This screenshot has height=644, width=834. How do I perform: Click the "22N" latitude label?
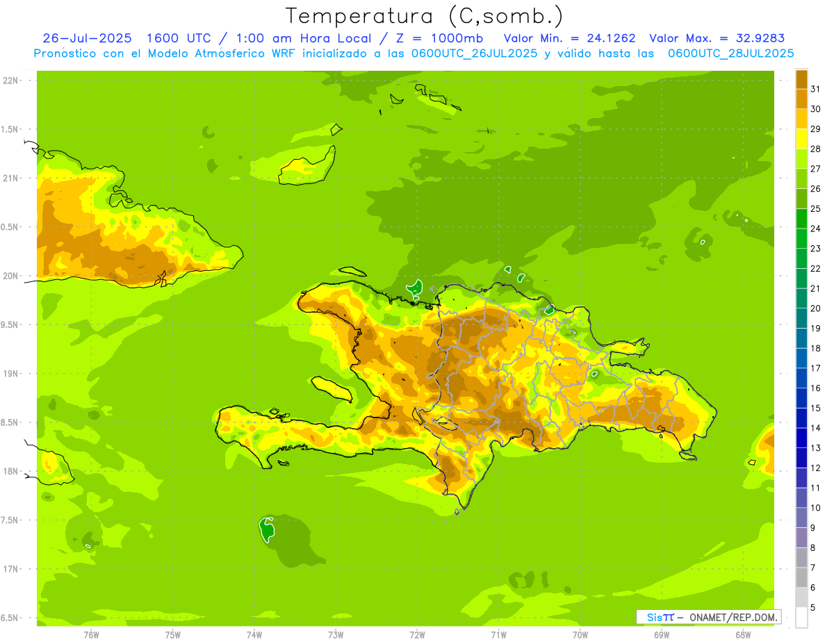(x=10, y=81)
